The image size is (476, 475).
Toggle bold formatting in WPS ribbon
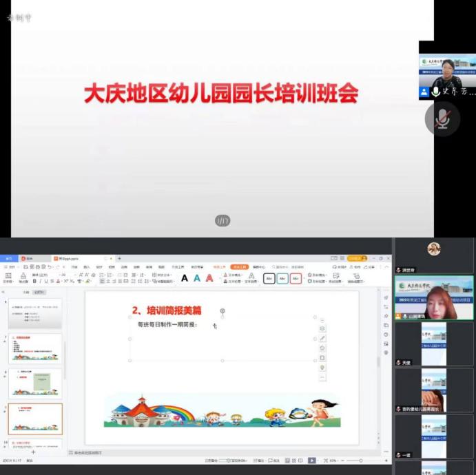[34, 281]
